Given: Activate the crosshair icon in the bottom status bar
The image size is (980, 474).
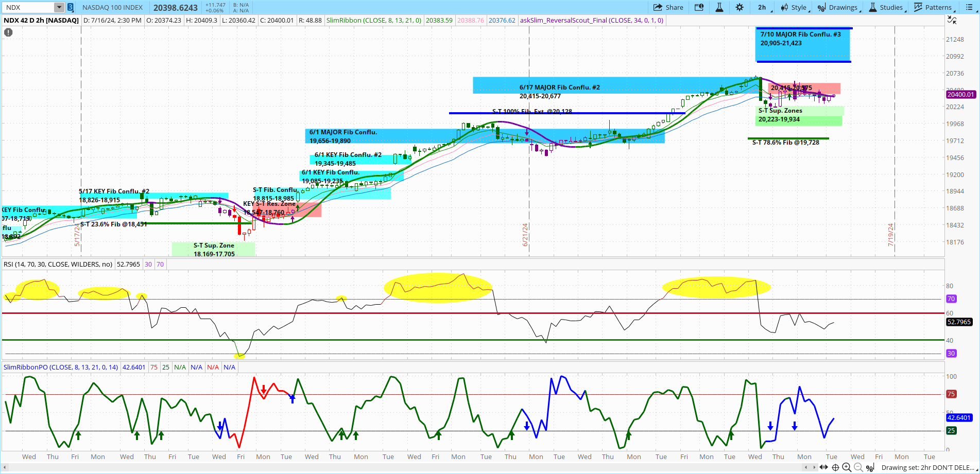Looking at the screenshot, I should (x=835, y=467).
